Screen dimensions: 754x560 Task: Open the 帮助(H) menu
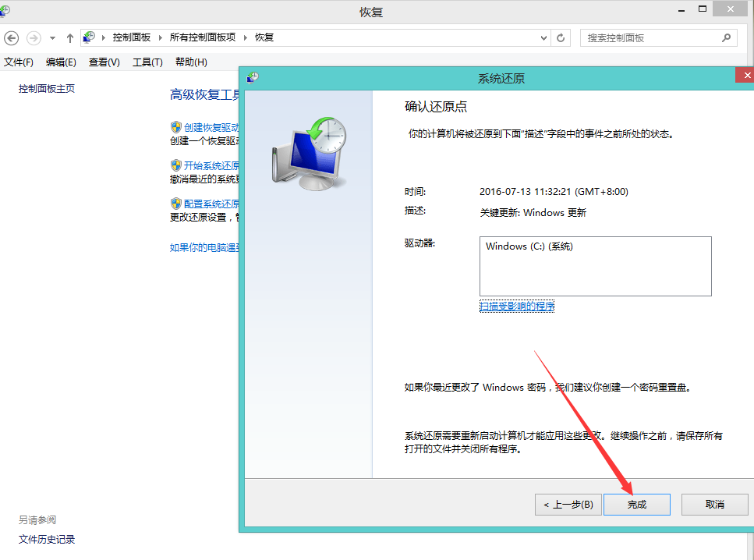click(x=191, y=62)
